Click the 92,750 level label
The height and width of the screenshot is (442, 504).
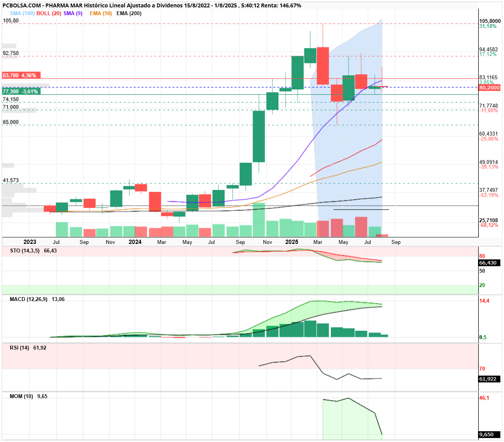(10, 53)
